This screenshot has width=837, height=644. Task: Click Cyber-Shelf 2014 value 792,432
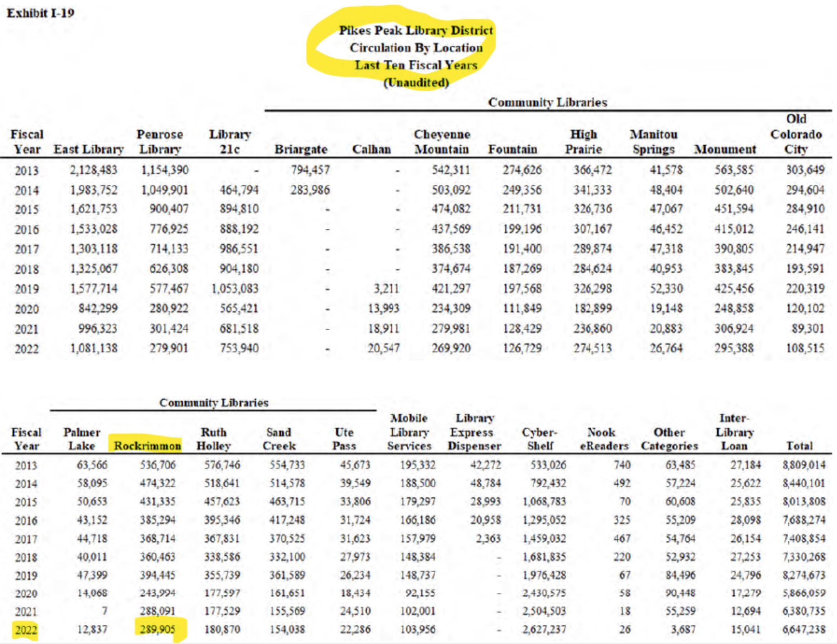[548, 483]
